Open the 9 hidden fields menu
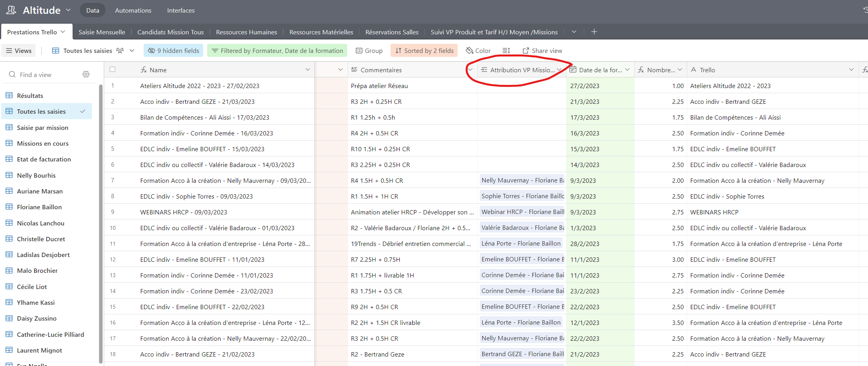The height and width of the screenshot is (366, 868). click(x=174, y=51)
